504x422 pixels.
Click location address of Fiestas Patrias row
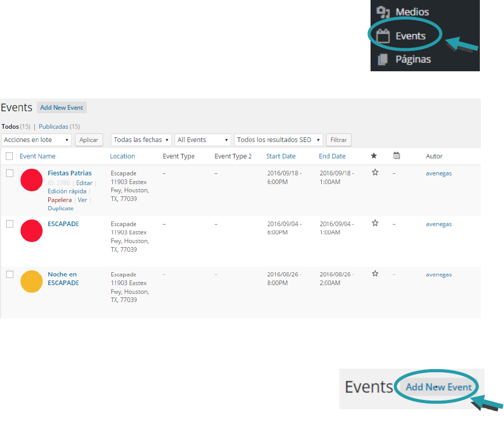[x=130, y=186]
